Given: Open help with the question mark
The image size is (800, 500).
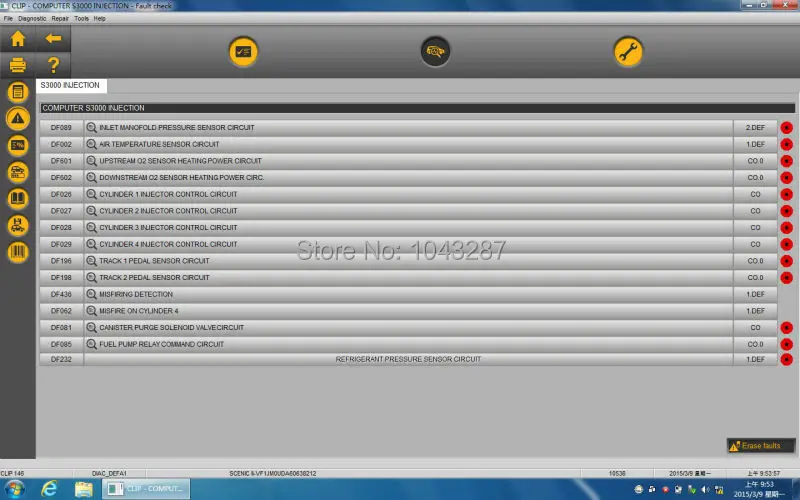Looking at the screenshot, I should pyautogui.click(x=53, y=65).
